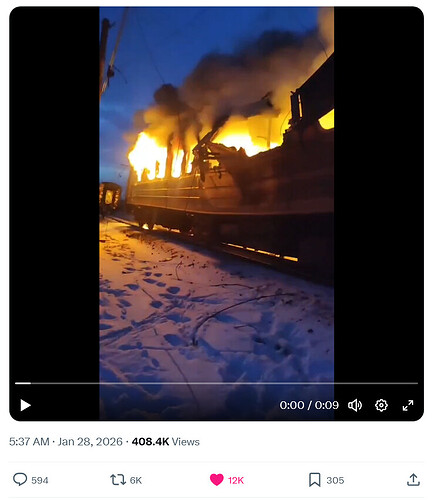Viewport: 435px width, 500px height.
Task: View the 408.4K Views analytics
Action: (166, 442)
